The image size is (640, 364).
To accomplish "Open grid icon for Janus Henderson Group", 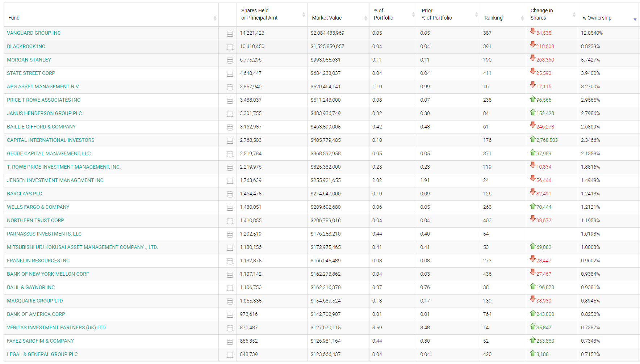I will click(230, 114).
